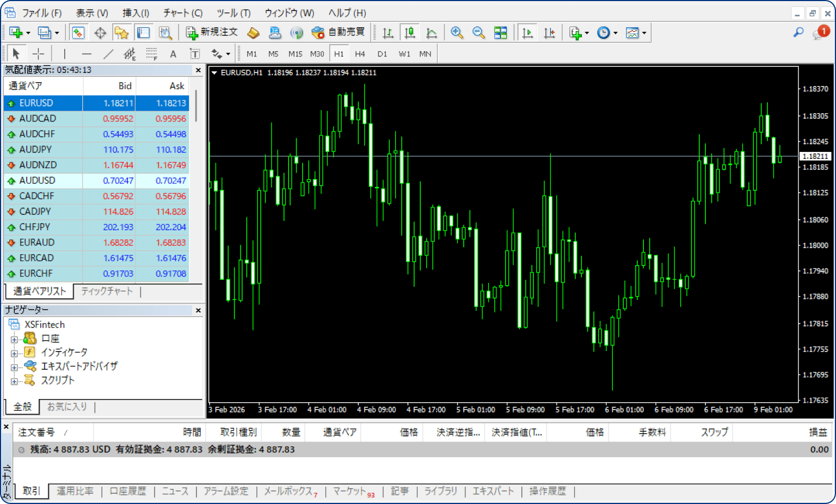Click the New Order (新規注文) button
The width and height of the screenshot is (836, 504).
pyautogui.click(x=212, y=33)
